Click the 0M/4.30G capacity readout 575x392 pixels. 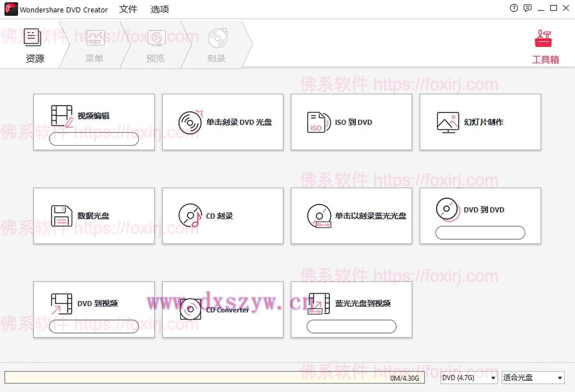[404, 378]
